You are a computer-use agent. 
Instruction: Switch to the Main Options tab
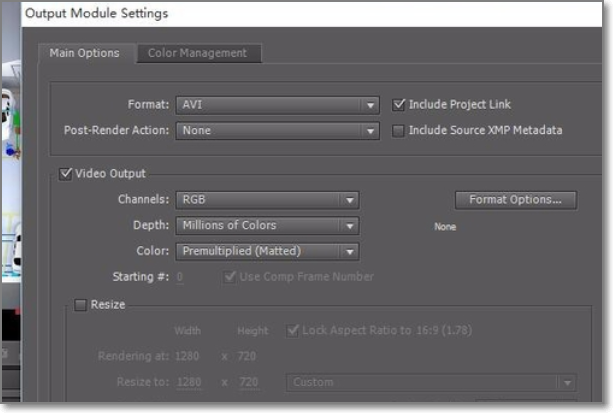(84, 53)
